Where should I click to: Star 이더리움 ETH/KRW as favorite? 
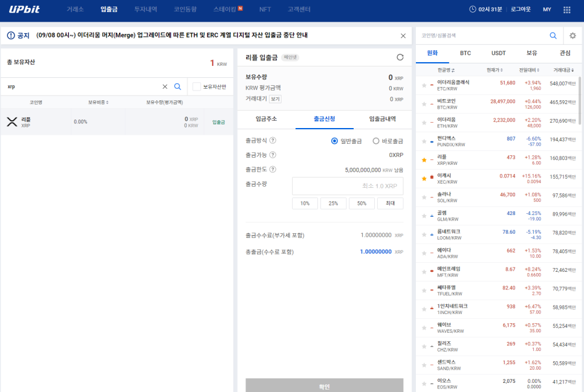(424, 123)
